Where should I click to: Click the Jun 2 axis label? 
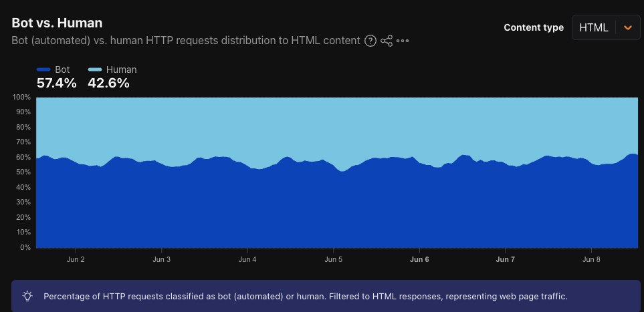pos(76,259)
